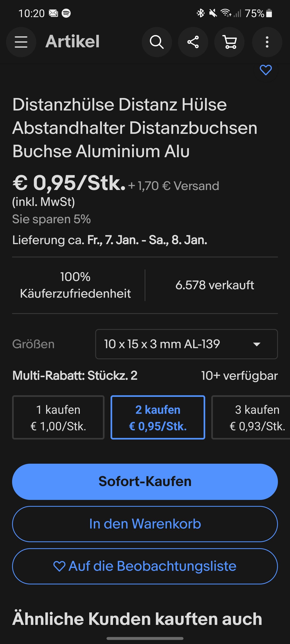Tap the battery indicator in status bar
Viewport: 290px width, 644px height.
click(269, 13)
